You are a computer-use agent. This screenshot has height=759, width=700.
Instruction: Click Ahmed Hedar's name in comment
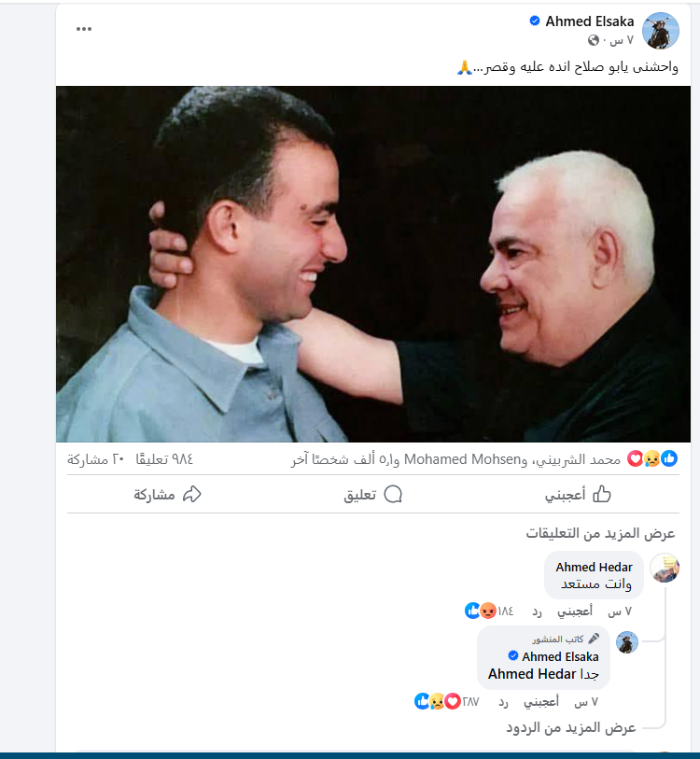(x=594, y=567)
